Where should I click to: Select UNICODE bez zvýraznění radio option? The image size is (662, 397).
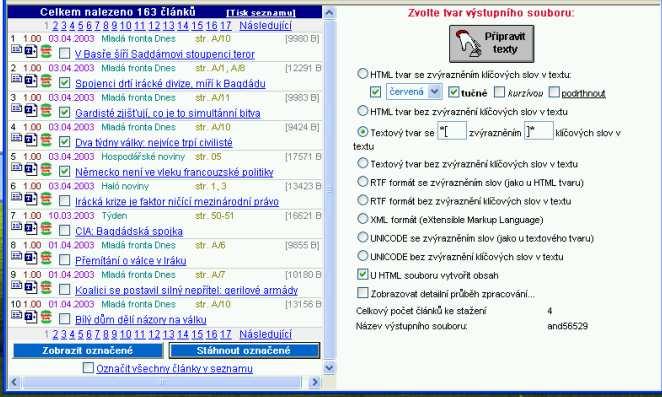(x=362, y=256)
